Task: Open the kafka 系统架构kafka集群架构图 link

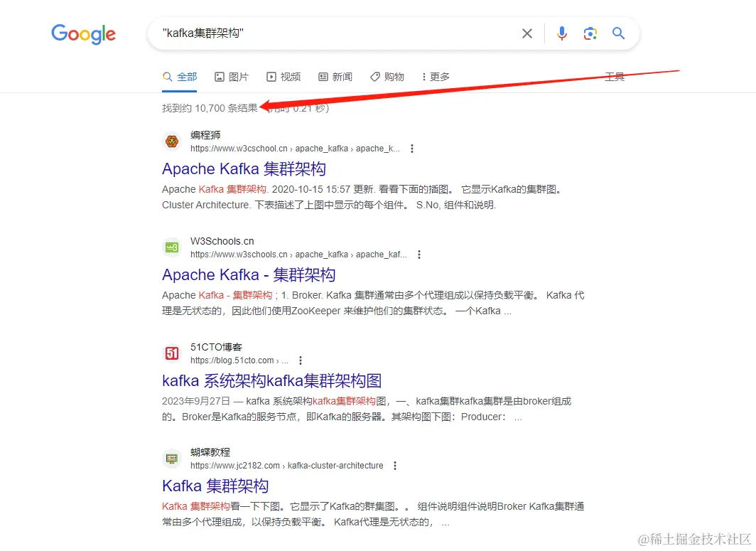Action: point(272,380)
